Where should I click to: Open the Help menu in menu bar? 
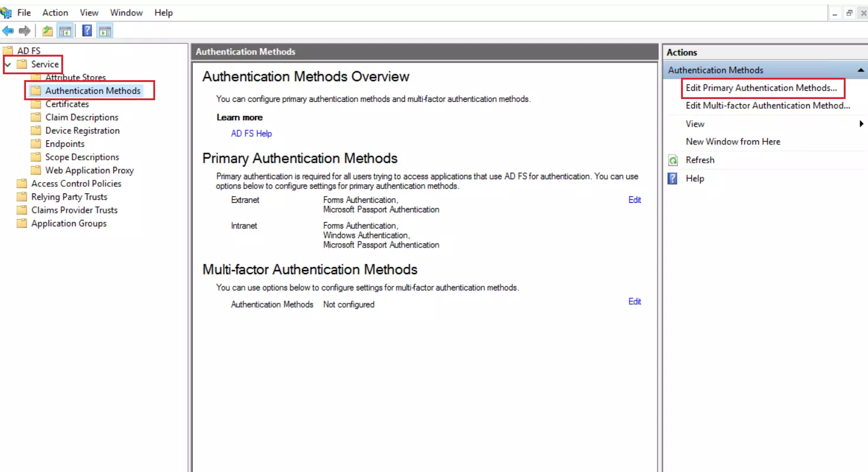[x=163, y=12]
